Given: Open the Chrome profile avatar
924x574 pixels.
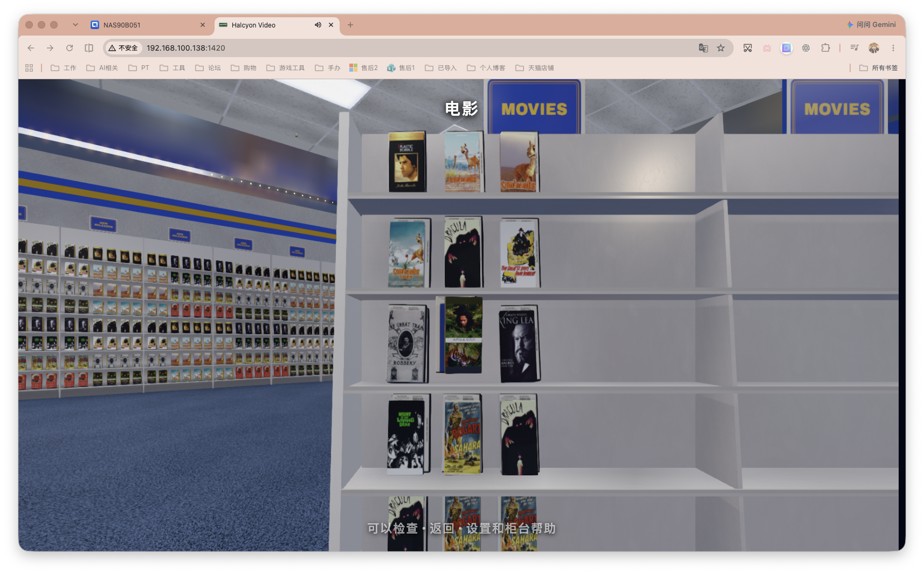Looking at the screenshot, I should pos(874,48).
